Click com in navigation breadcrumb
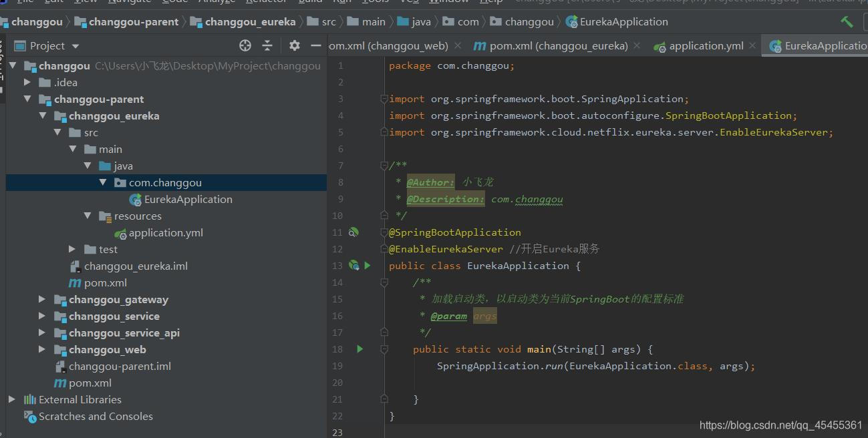Image resolution: width=868 pixels, height=438 pixels. (461, 21)
